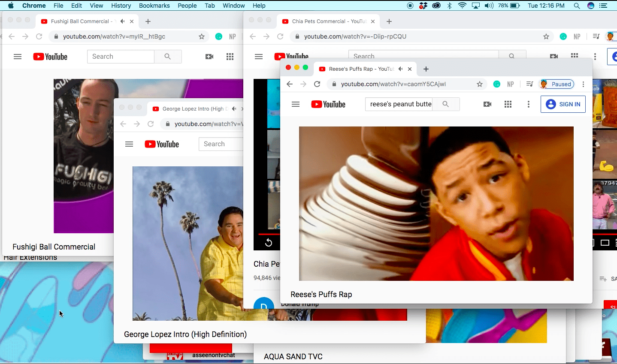617x364 pixels.
Task: Click YouTube logo in Fushigi window
Action: (50, 57)
